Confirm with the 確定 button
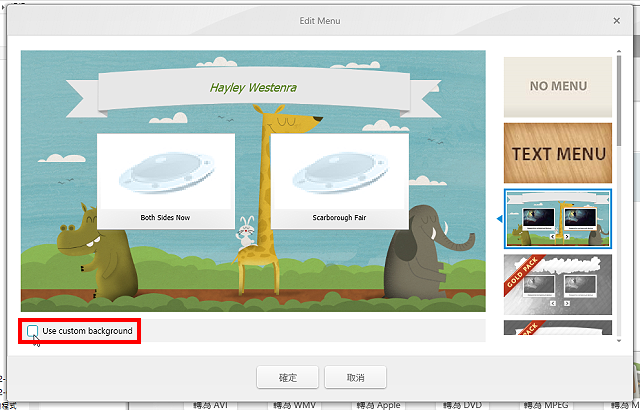Screen dimensions: 640x410 click(x=287, y=377)
